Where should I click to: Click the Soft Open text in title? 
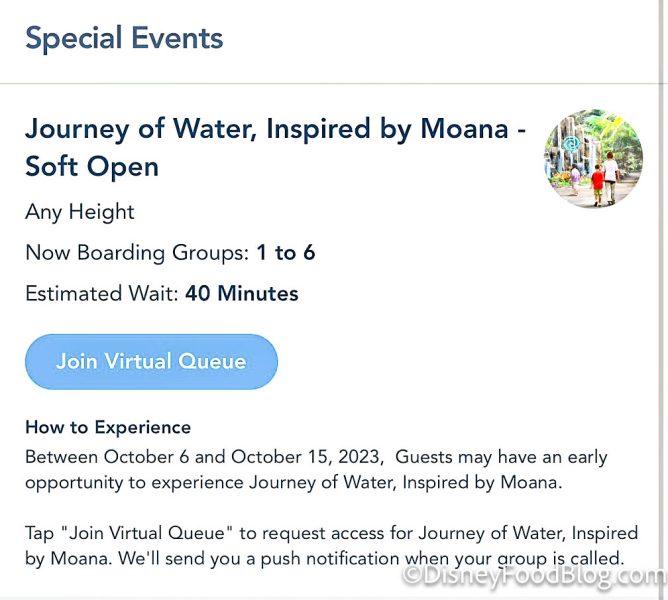(92, 166)
